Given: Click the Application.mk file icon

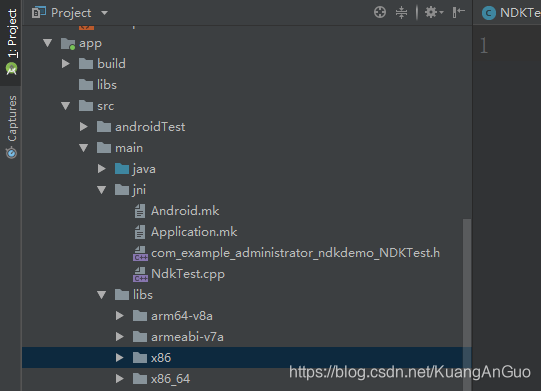Looking at the screenshot, I should tap(140, 232).
